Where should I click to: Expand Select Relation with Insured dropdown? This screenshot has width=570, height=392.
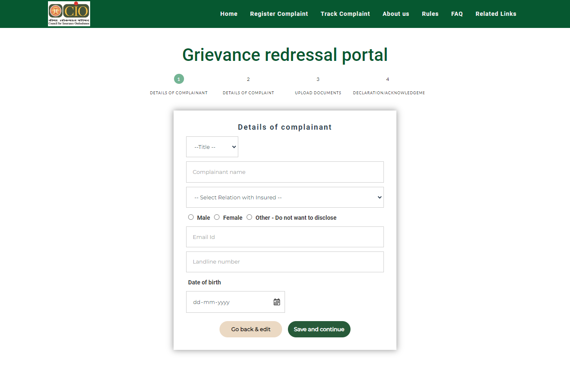pyautogui.click(x=285, y=197)
